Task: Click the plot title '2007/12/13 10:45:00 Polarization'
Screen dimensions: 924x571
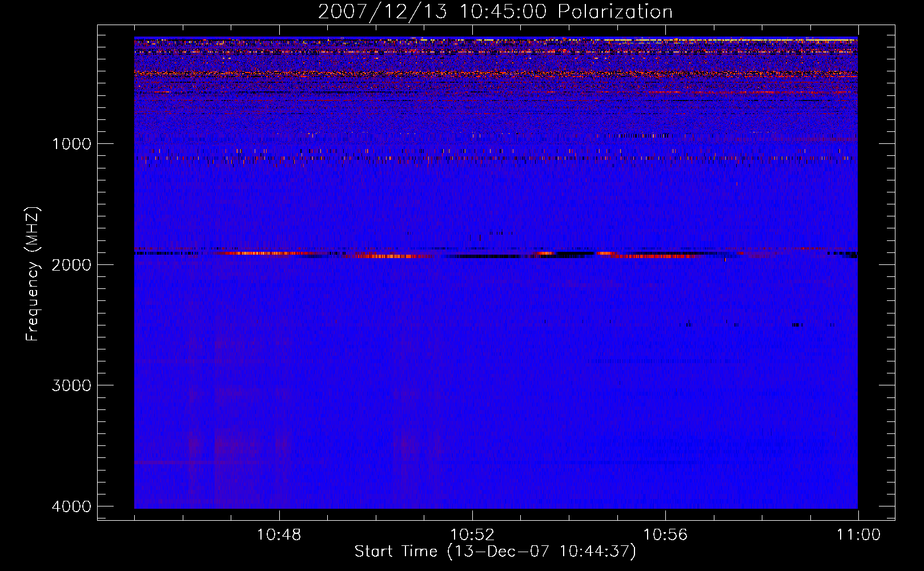Action: click(495, 12)
